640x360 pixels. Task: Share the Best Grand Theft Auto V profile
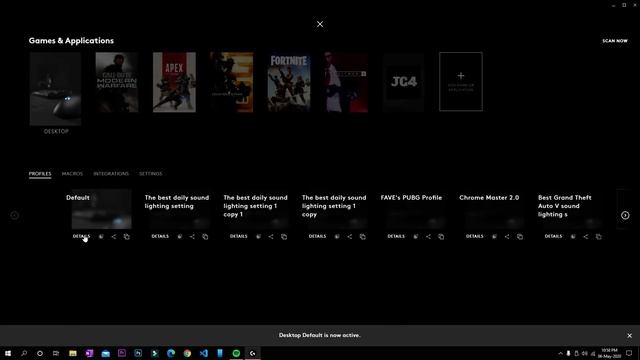click(x=586, y=236)
